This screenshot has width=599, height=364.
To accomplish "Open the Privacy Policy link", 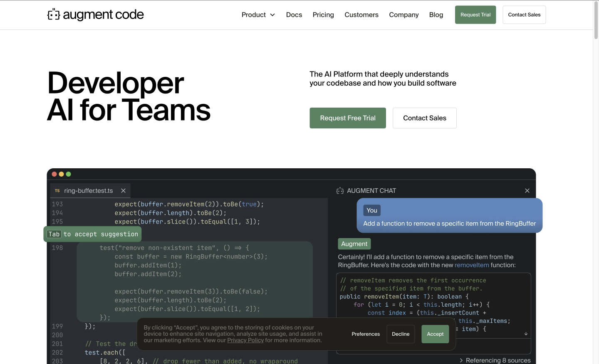I will point(245,340).
